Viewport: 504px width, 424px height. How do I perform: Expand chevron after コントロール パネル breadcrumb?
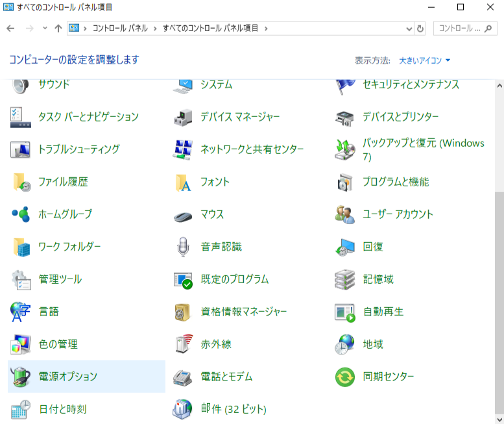pos(154,29)
